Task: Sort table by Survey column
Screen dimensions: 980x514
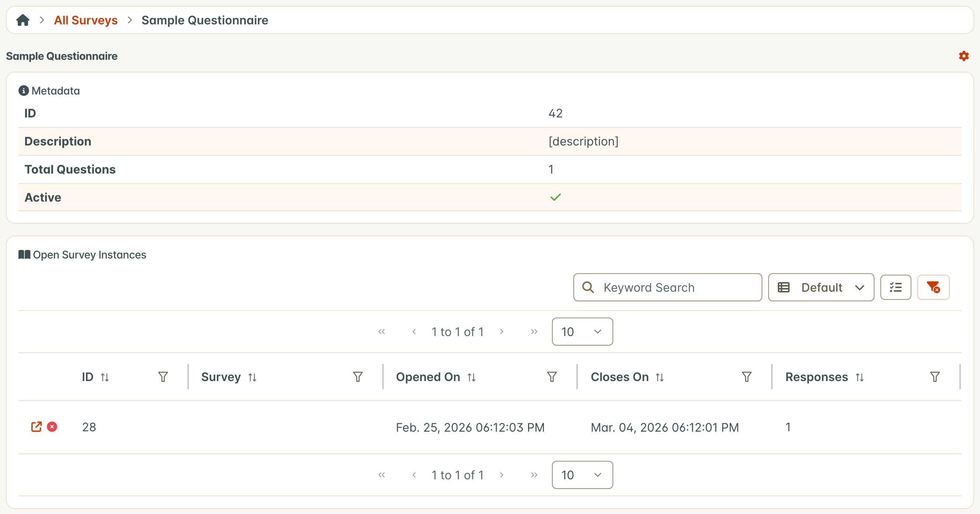Action: click(x=252, y=377)
